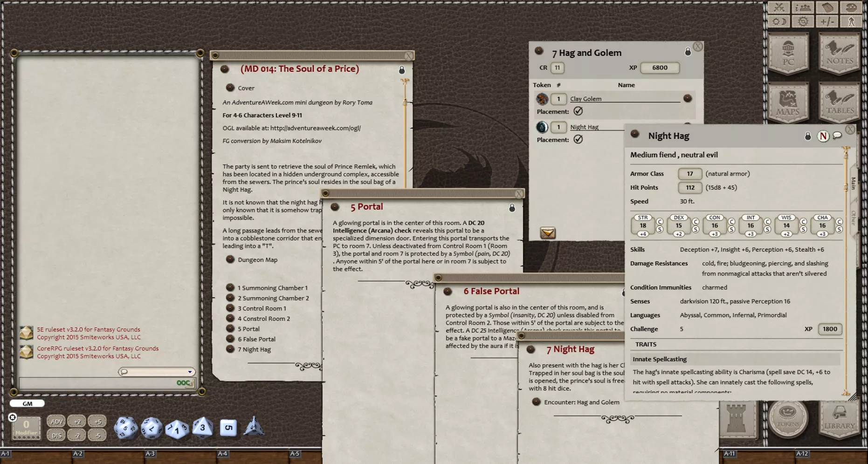Pick up the d20 die
Screen dimensions: 868x464
[x=126, y=428]
